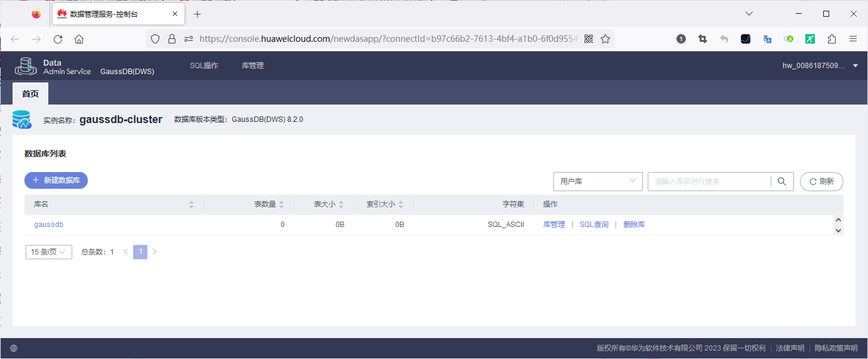Image resolution: width=868 pixels, height=359 pixels.
Task: Click the browser forward arrow
Action: pyautogui.click(x=36, y=39)
